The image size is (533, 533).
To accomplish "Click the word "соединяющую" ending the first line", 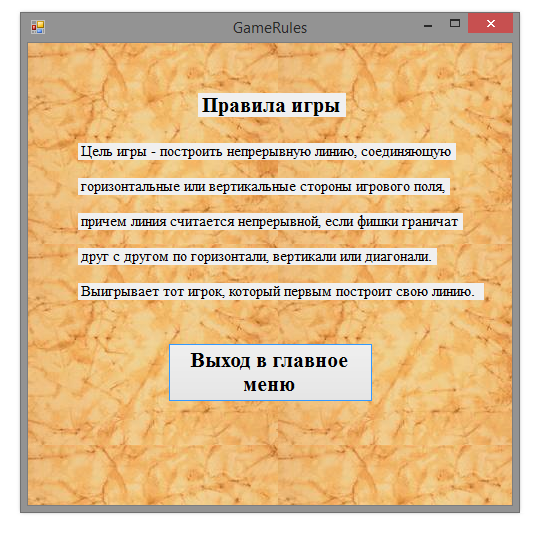I will (x=406, y=152).
